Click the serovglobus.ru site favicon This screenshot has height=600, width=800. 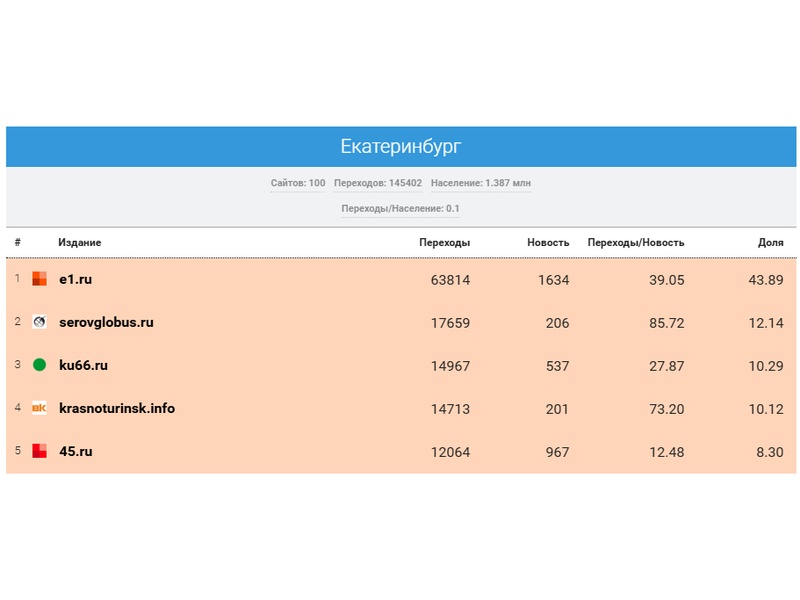coord(40,322)
